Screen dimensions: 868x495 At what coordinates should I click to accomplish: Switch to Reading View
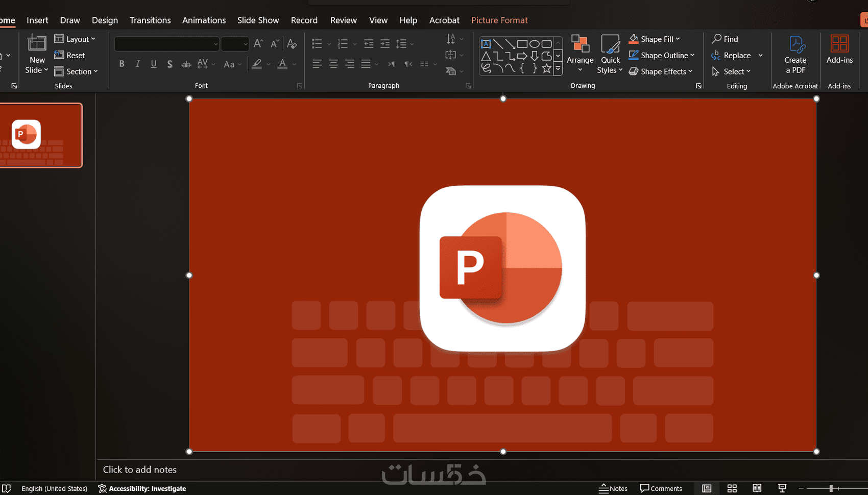757,488
